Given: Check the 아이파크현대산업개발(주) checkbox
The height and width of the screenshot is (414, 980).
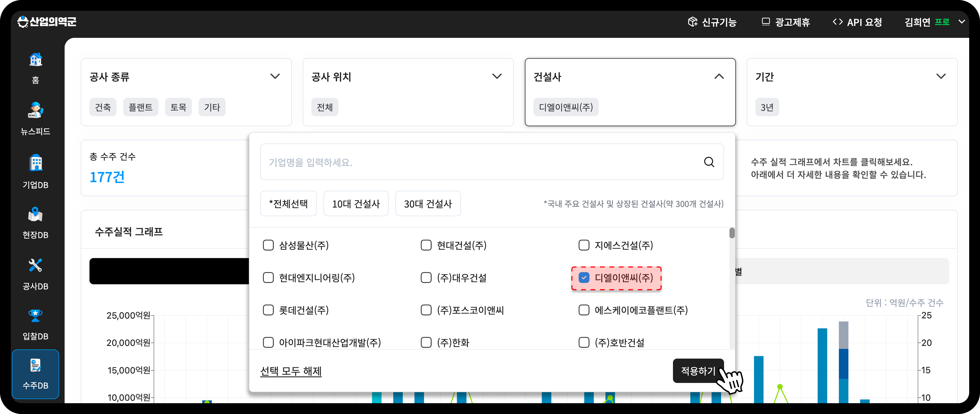Looking at the screenshot, I should coord(268,342).
